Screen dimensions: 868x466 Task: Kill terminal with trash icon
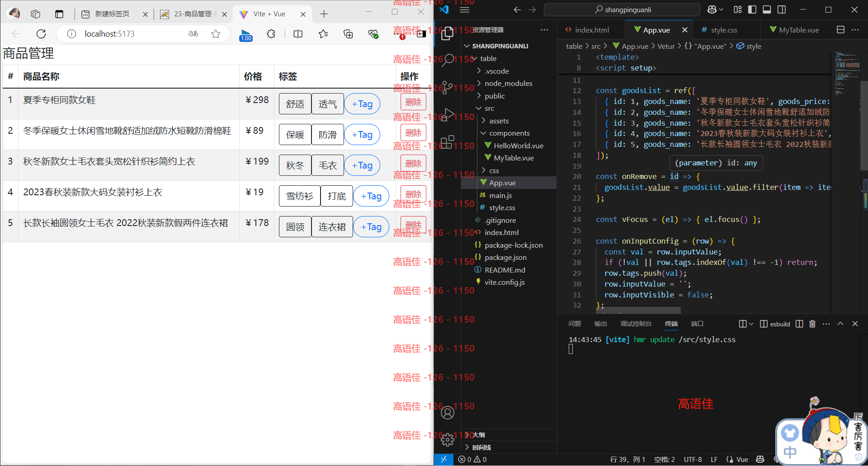[x=812, y=324]
